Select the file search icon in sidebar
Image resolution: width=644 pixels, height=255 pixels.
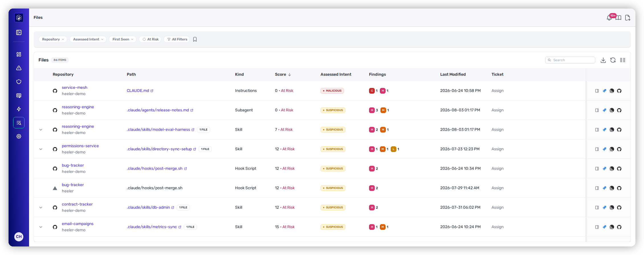tap(19, 123)
